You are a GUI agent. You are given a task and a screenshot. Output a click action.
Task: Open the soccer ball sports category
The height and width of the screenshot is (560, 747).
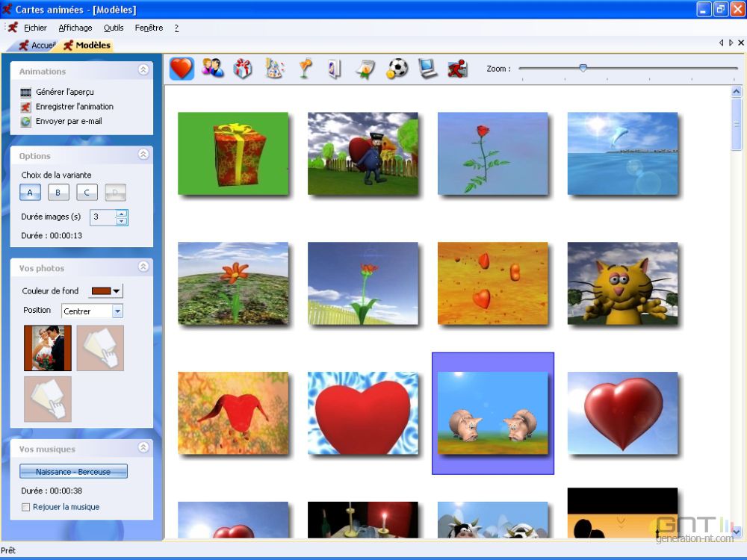click(x=396, y=68)
